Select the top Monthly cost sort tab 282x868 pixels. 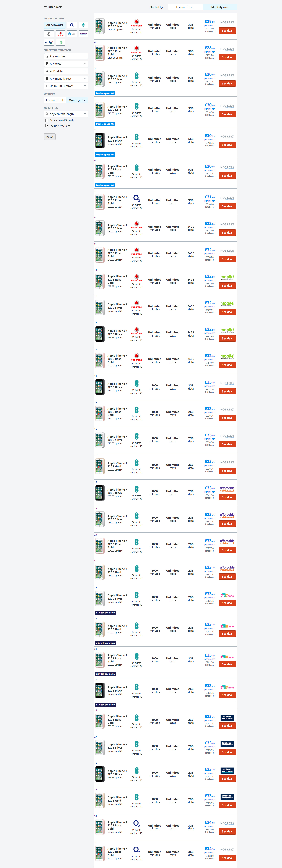tap(220, 7)
